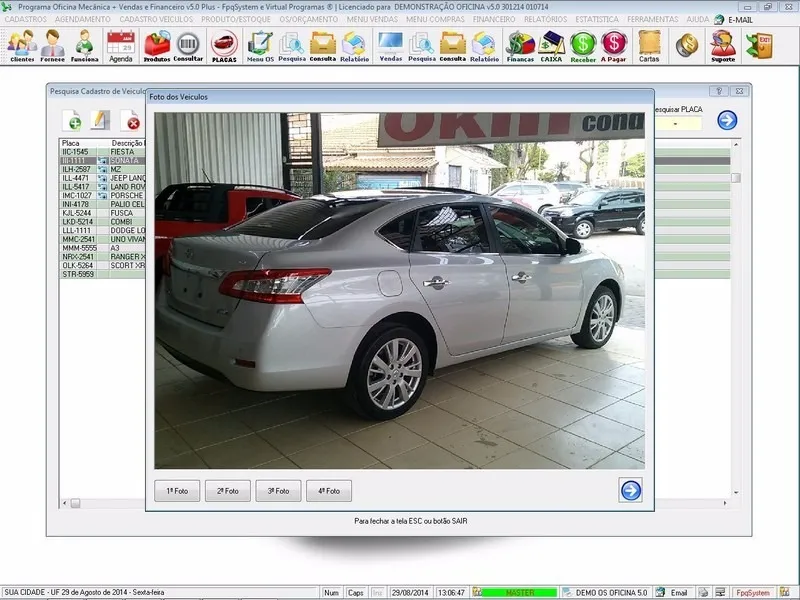Open the CAIXA cash register icon
This screenshot has width=800, height=600.
point(551,46)
